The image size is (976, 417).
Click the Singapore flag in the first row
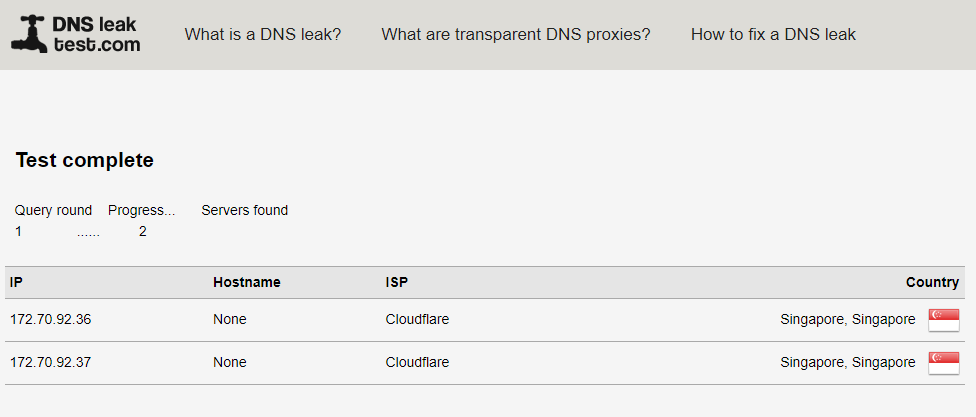[943, 320]
